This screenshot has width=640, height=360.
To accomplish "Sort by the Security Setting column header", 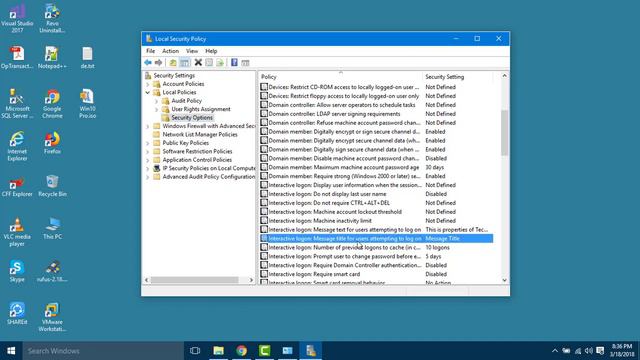I will 457,77.
